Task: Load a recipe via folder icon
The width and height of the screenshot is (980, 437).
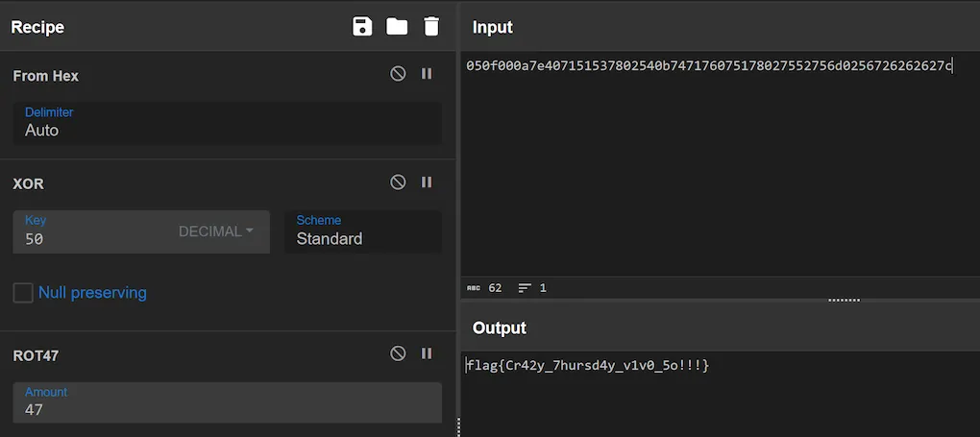Action: click(397, 27)
